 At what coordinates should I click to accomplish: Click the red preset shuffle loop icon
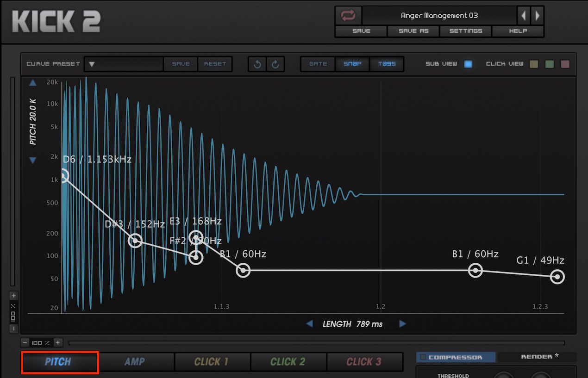(348, 16)
